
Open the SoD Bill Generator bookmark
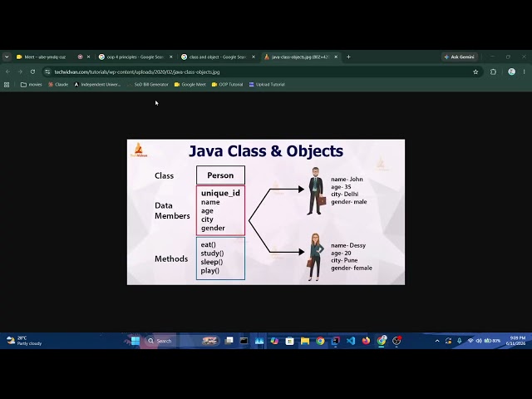coord(148,85)
